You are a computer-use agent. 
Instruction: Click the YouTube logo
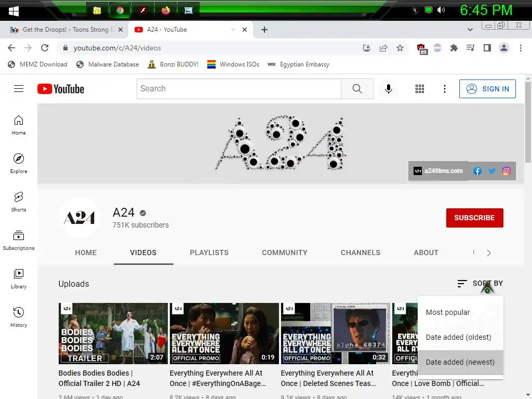[x=61, y=89]
